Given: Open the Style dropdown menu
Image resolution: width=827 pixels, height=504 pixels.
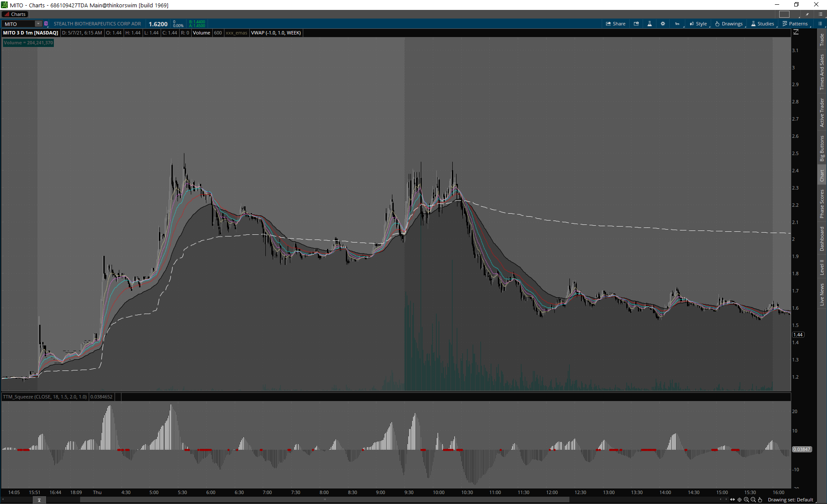Looking at the screenshot, I should [x=698, y=24].
